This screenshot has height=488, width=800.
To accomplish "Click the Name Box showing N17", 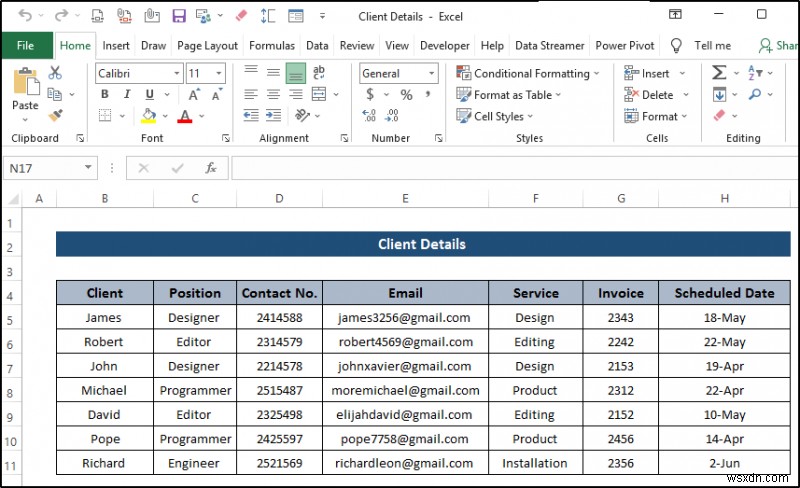I will (x=50, y=168).
